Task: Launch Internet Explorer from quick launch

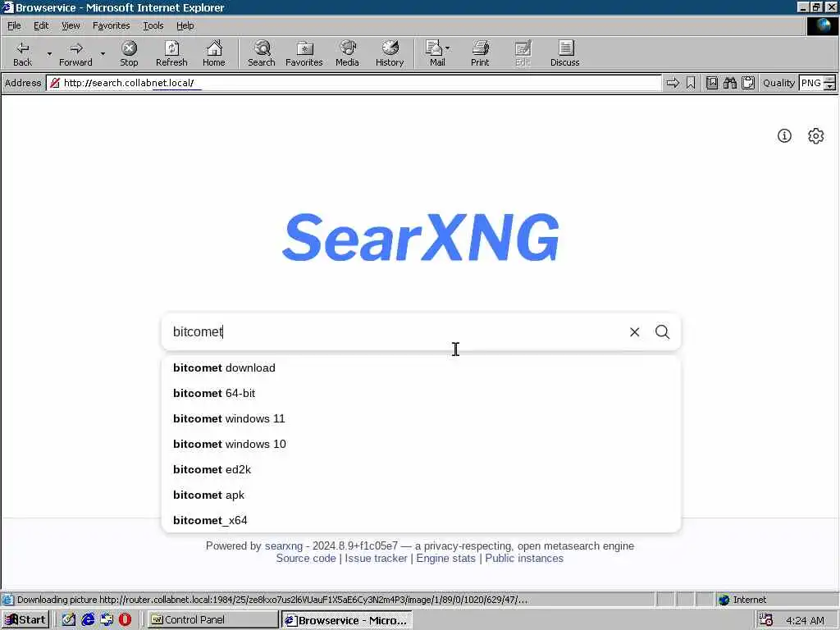Action: click(x=88, y=620)
